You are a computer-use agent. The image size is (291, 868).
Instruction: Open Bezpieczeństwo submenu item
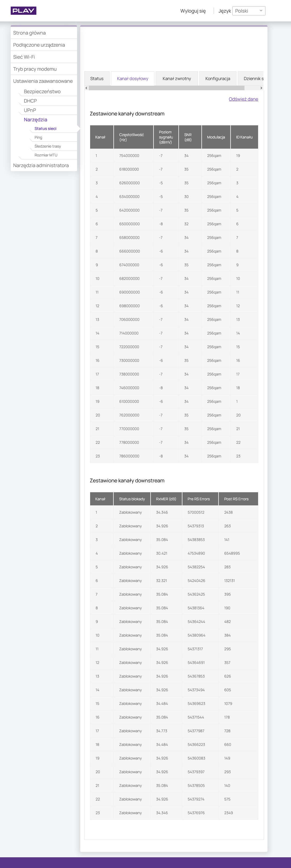coord(42,92)
